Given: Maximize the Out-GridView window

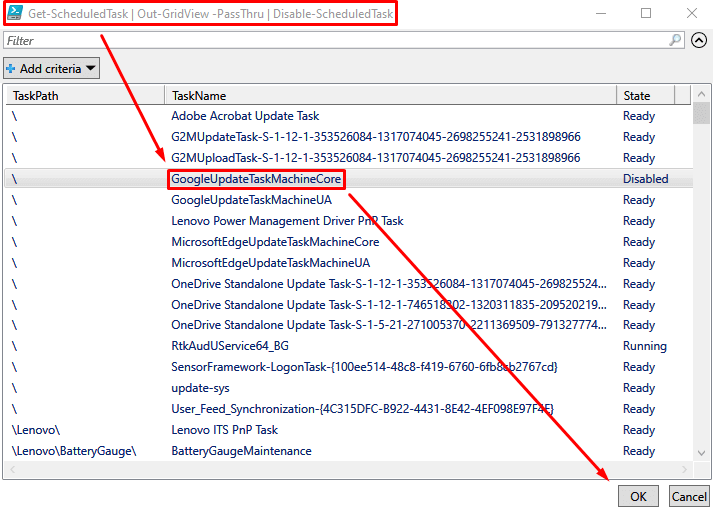Looking at the screenshot, I should click(646, 14).
